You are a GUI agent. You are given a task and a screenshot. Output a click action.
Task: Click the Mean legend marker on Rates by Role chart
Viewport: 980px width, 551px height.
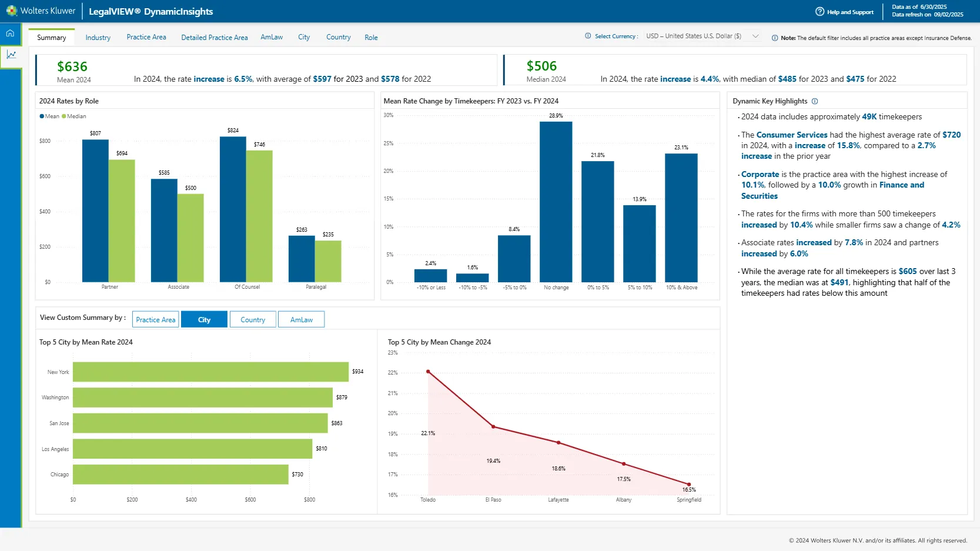coord(43,116)
